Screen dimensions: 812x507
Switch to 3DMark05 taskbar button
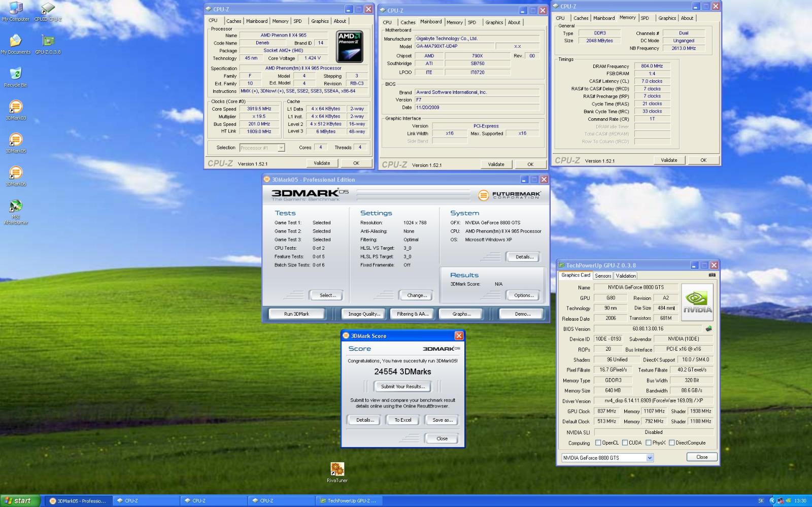click(x=78, y=500)
